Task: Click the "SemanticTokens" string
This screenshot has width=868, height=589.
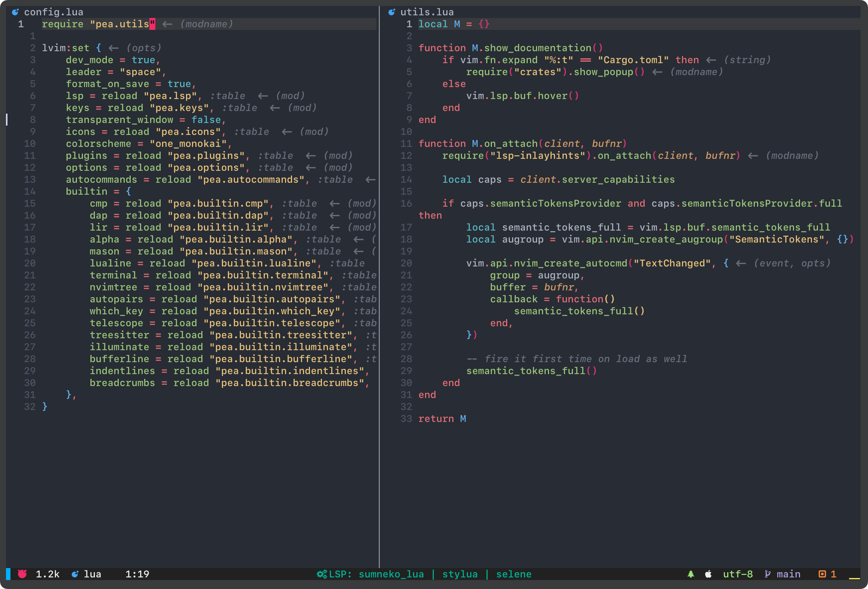Action: [x=777, y=239]
